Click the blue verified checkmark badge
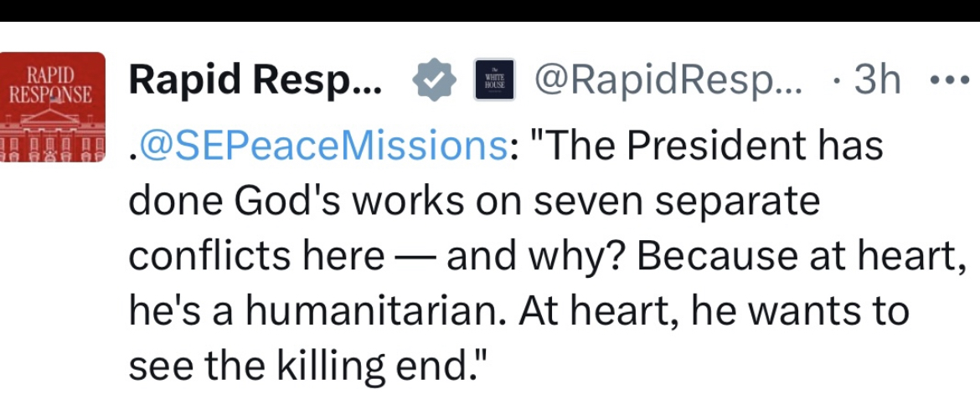 [436, 81]
